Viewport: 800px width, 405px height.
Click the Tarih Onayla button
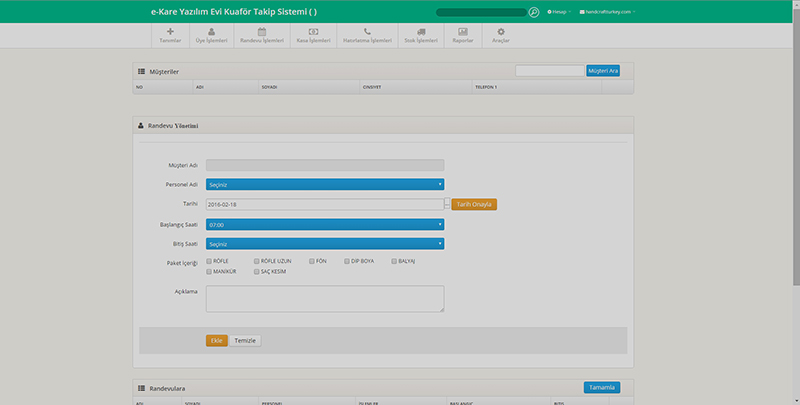click(474, 205)
